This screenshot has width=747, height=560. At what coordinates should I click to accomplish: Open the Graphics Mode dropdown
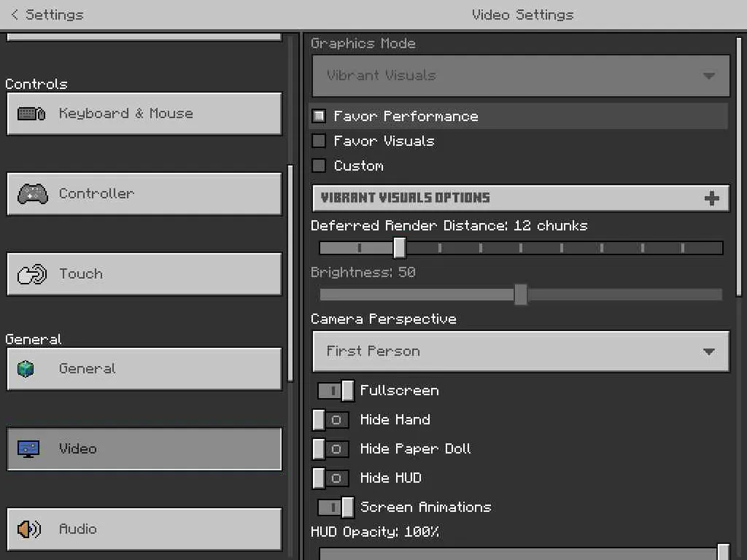[521, 76]
